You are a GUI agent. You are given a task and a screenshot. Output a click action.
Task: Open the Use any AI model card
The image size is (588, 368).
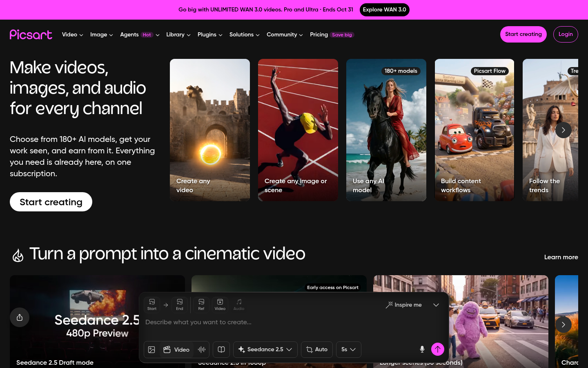(x=386, y=130)
